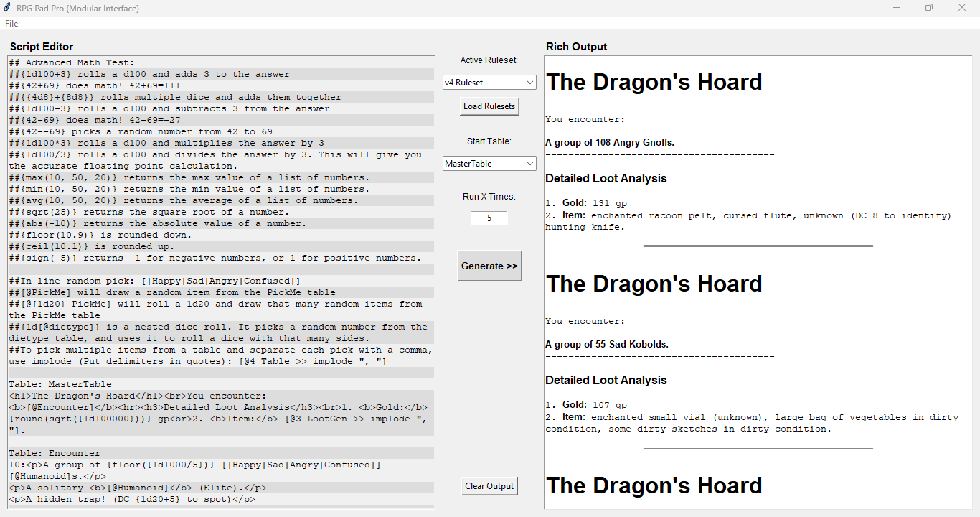Screen dimensions: 980x517
Task: Click the 'Gold: 107 gp' output line
Action: click(586, 406)
